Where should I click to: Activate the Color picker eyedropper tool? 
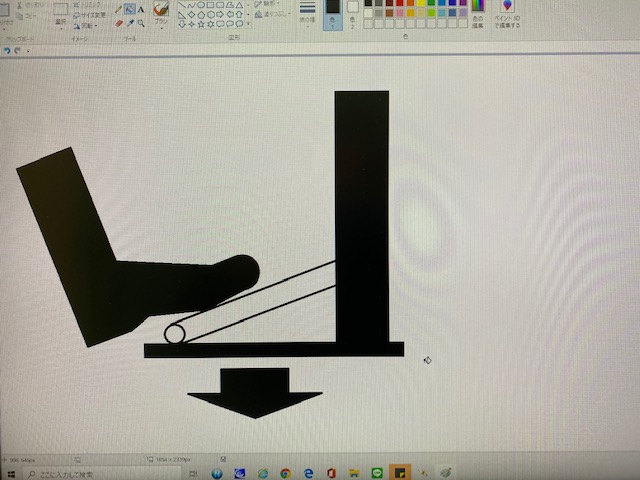[x=130, y=22]
